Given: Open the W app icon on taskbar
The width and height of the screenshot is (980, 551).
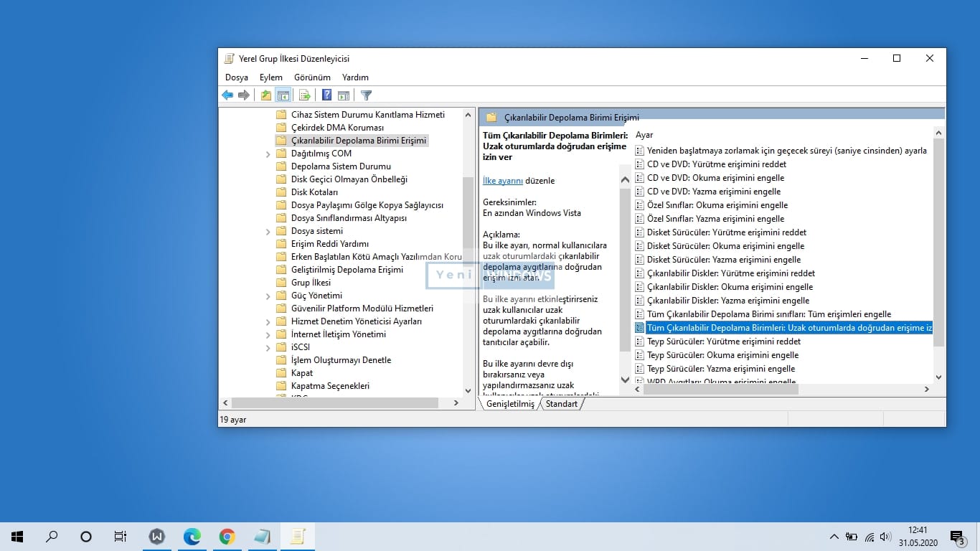Looking at the screenshot, I should tap(156, 537).
